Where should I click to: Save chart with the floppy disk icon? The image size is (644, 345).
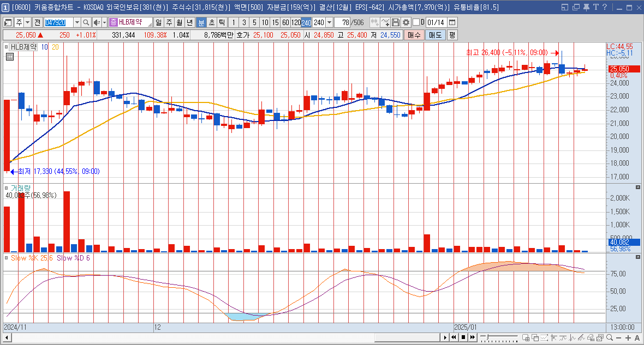tap(396, 22)
